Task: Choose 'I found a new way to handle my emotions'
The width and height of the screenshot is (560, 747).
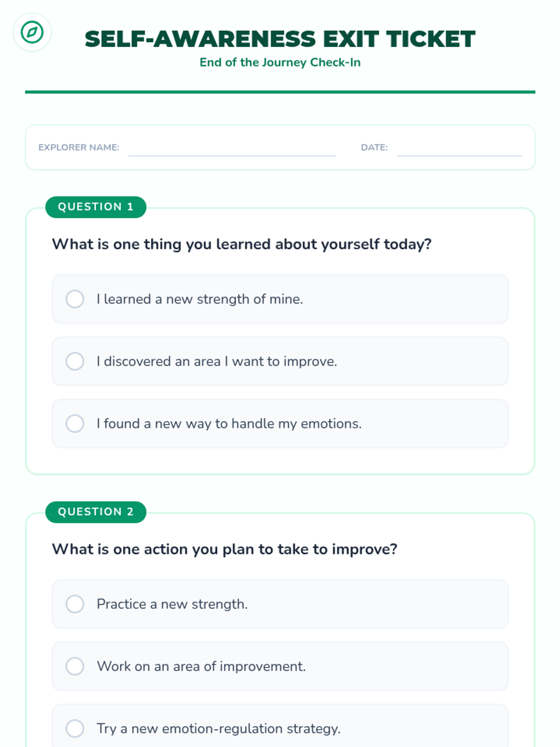Action: (x=75, y=423)
